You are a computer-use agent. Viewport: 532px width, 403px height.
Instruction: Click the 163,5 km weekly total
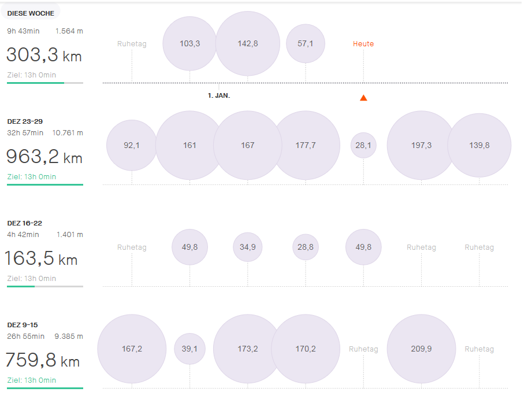click(x=41, y=259)
